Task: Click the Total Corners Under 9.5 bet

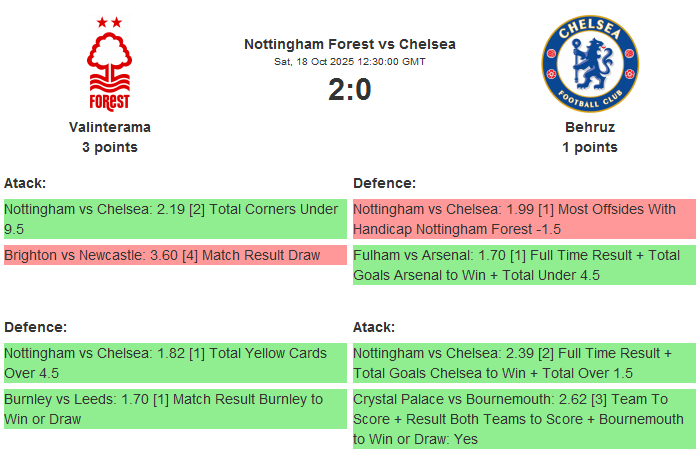Action: tap(174, 219)
